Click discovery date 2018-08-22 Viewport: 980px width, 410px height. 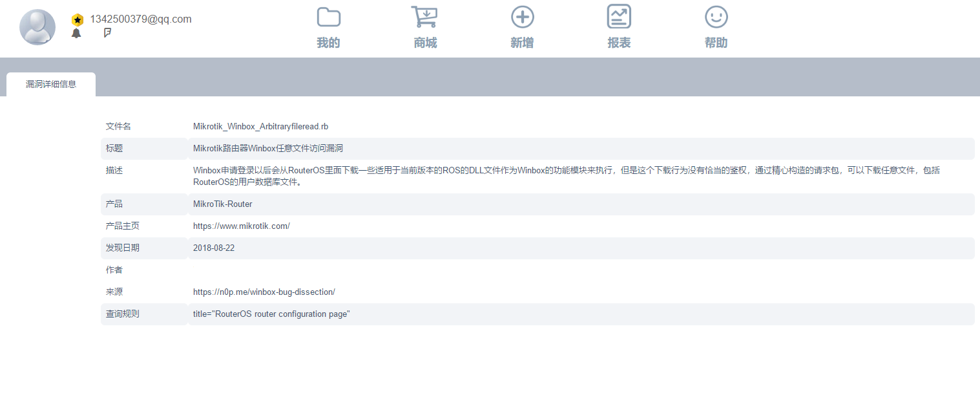tap(214, 248)
